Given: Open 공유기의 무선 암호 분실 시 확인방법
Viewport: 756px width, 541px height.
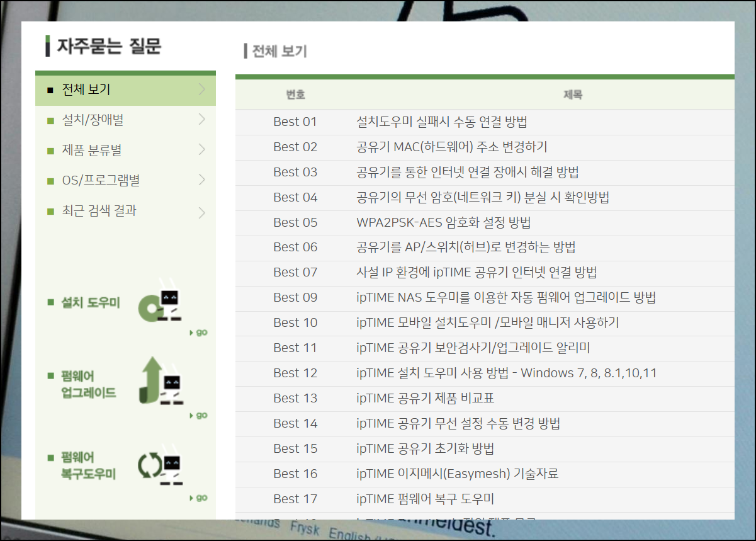Looking at the screenshot, I should [x=483, y=197].
